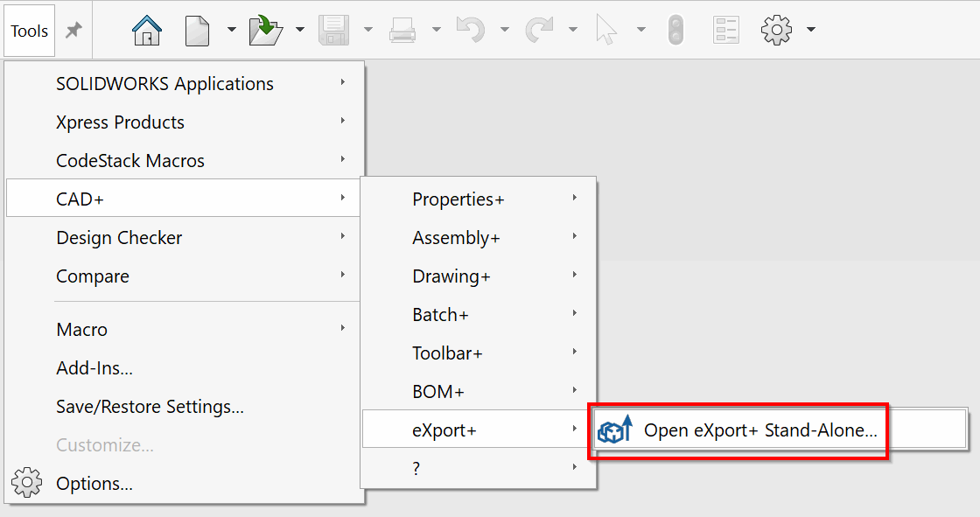Click the eXport+ cube icon with arrow
This screenshot has height=517, width=980.
pyautogui.click(x=615, y=429)
